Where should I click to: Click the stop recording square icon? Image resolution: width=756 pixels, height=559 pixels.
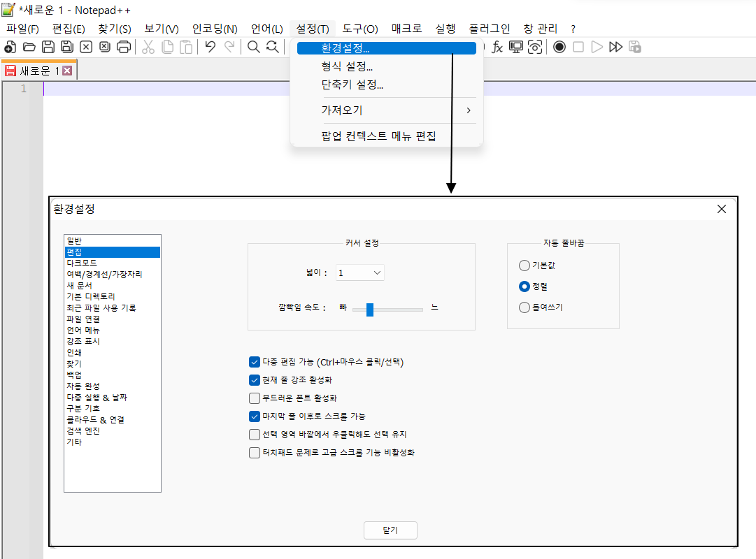[578, 47]
